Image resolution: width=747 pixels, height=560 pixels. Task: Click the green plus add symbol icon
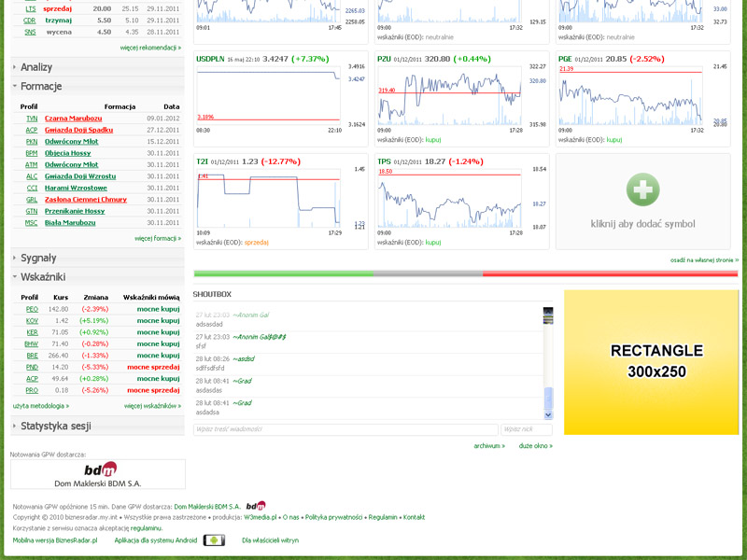click(642, 189)
